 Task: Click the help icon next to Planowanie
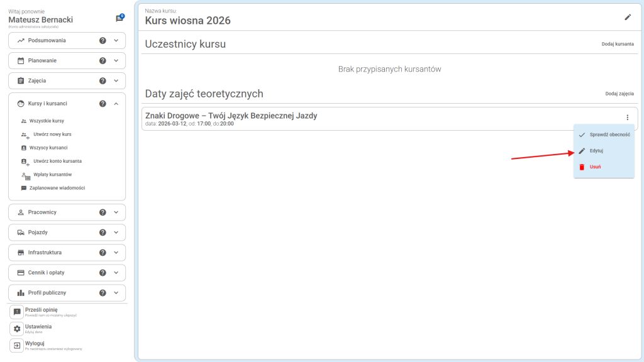coord(103,61)
